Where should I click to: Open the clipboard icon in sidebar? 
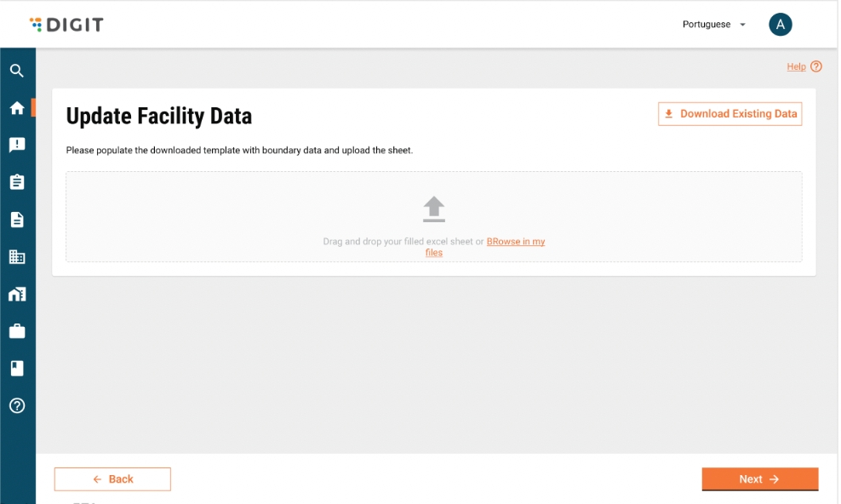tap(16, 182)
